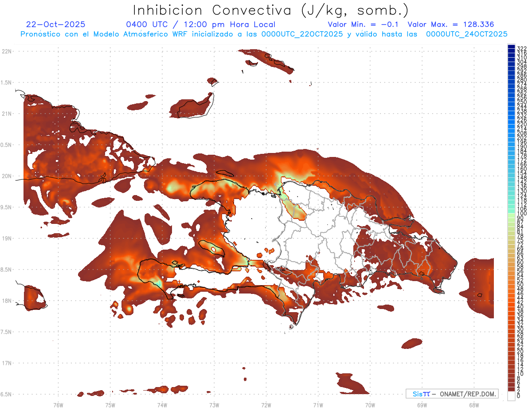Screen dimensions: 532x411
Task: Select the "17N" latitude axis label
Action: pos(7,363)
